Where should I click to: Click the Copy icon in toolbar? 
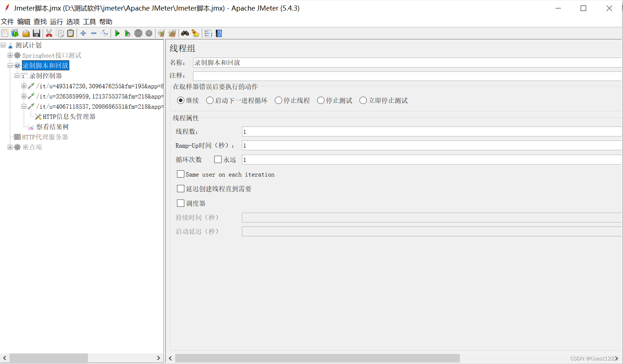pos(60,34)
